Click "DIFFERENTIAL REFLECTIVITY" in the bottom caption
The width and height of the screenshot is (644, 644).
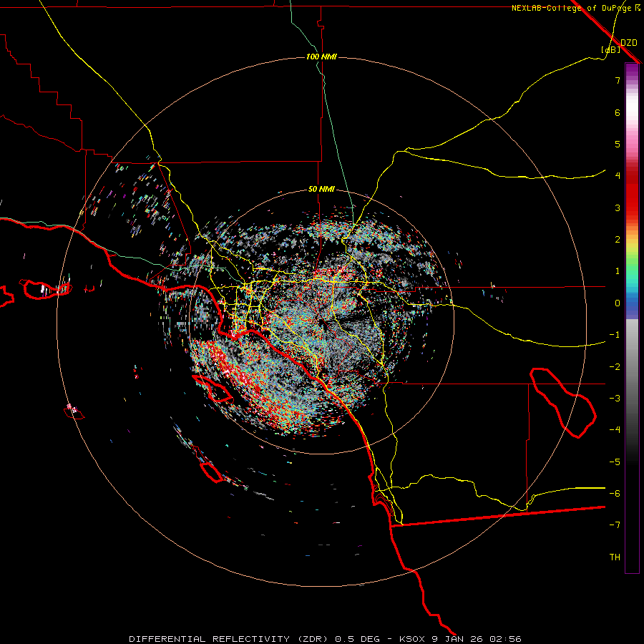[x=209, y=639]
